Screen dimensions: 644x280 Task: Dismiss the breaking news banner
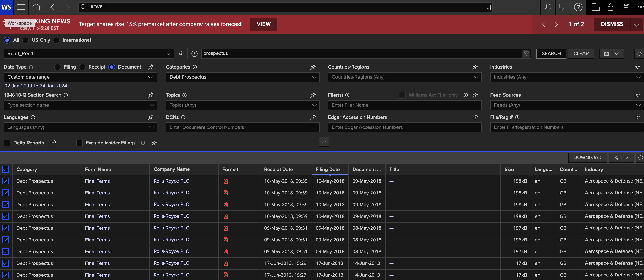coord(612,24)
